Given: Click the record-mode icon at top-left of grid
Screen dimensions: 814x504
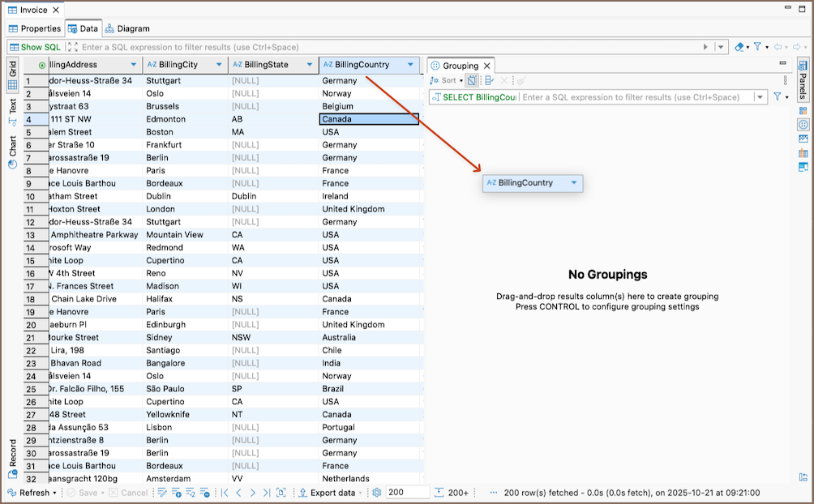Looking at the screenshot, I should pyautogui.click(x=42, y=65).
